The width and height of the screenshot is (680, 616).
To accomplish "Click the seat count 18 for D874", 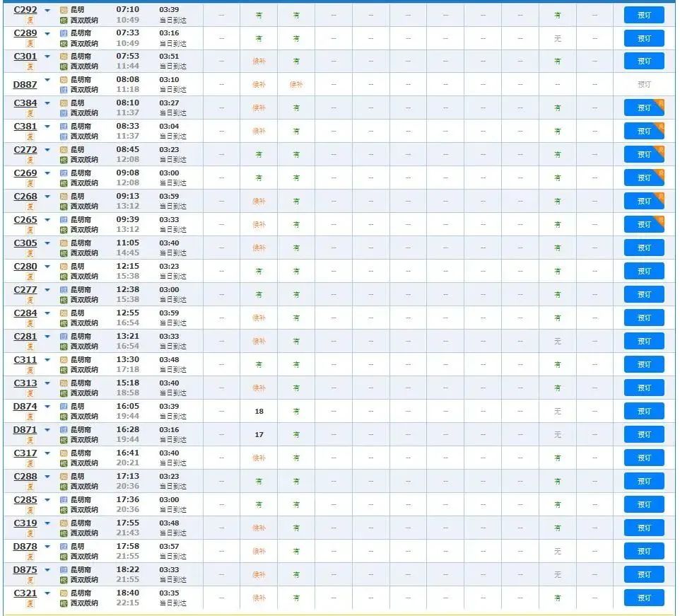I will click(x=259, y=411).
